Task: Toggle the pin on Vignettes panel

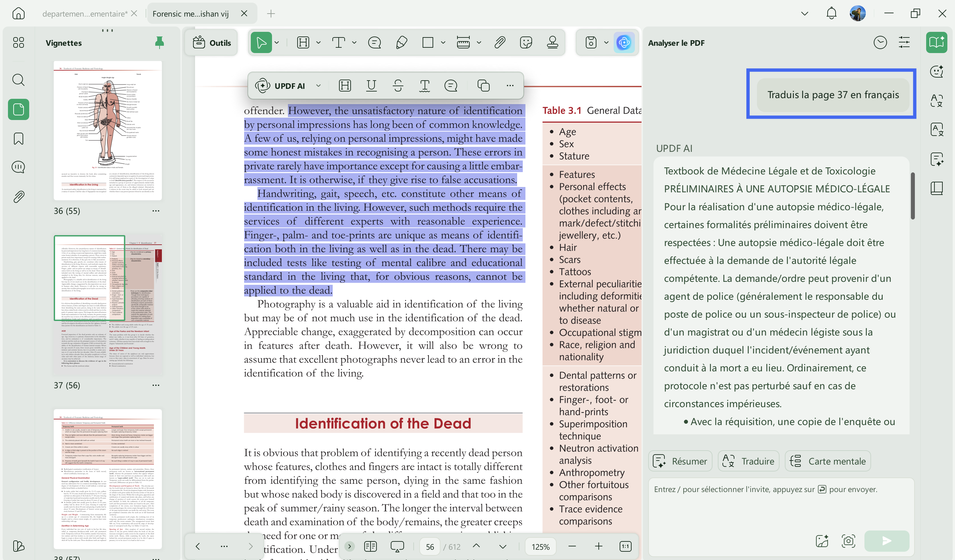Action: [x=160, y=42]
